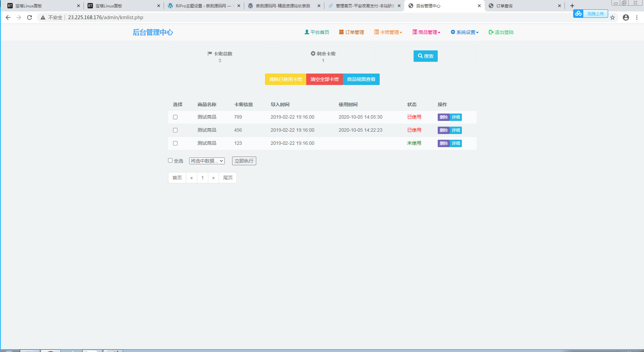Reload the page with refresh icon

click(x=30, y=17)
